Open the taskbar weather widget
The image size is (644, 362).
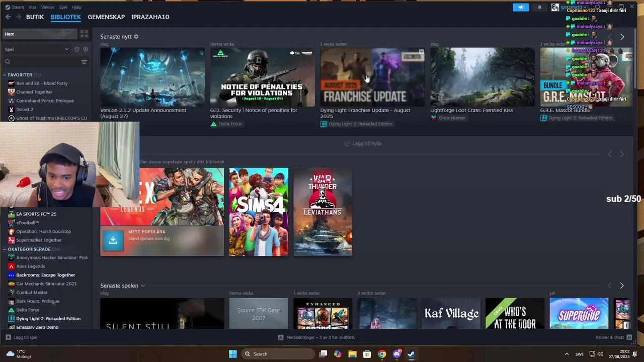click(19, 354)
